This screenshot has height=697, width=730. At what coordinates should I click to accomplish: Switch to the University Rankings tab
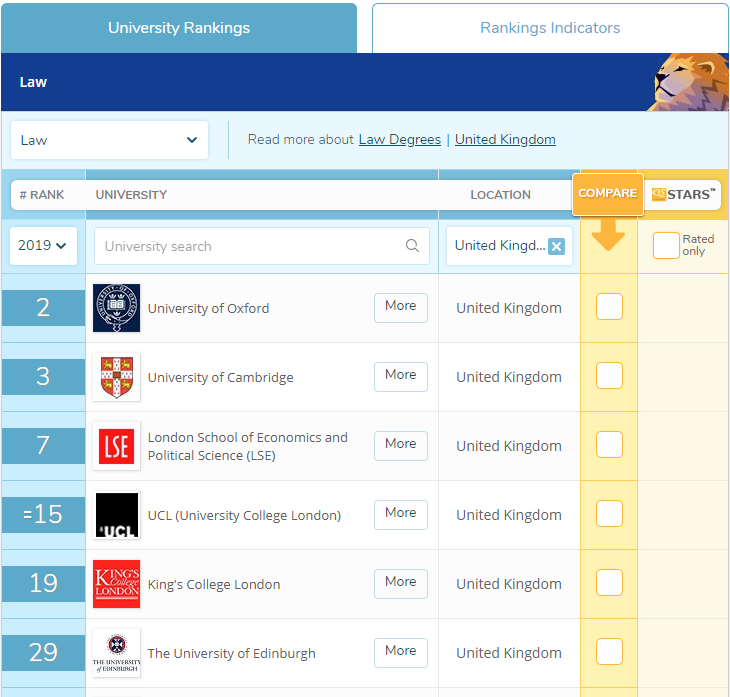pyautogui.click(x=179, y=28)
